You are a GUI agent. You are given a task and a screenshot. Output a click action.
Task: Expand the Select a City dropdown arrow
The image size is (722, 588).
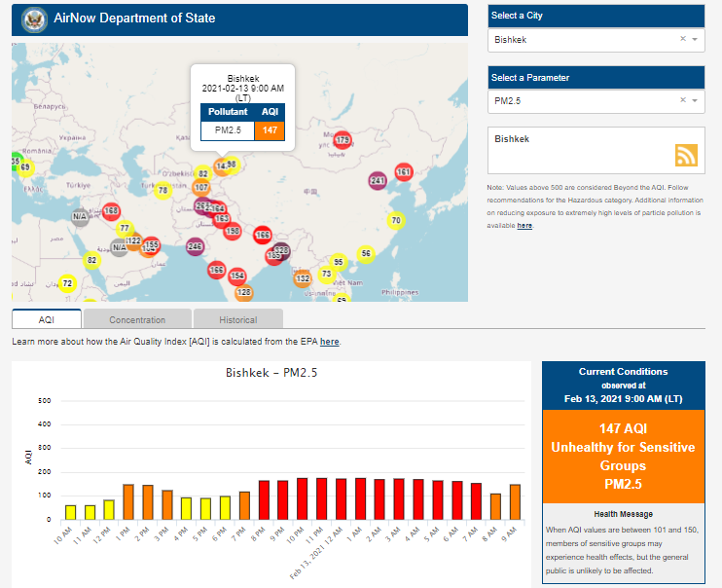pyautogui.click(x=696, y=39)
